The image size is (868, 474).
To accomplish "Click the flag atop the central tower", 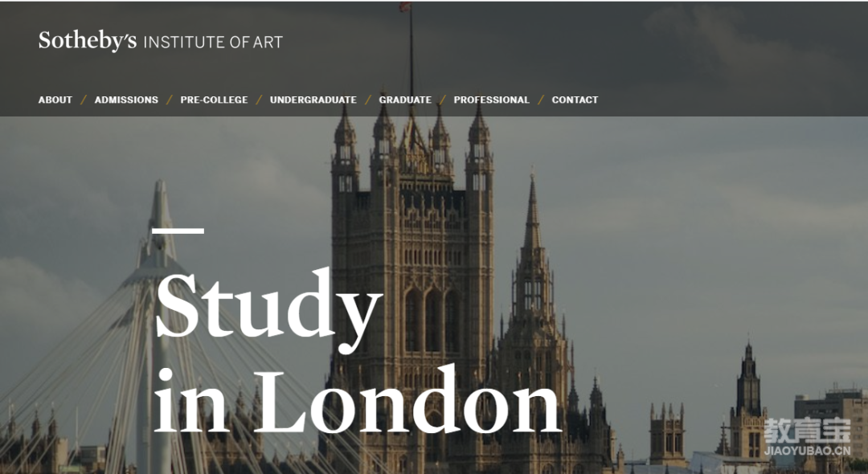I will point(405,6).
